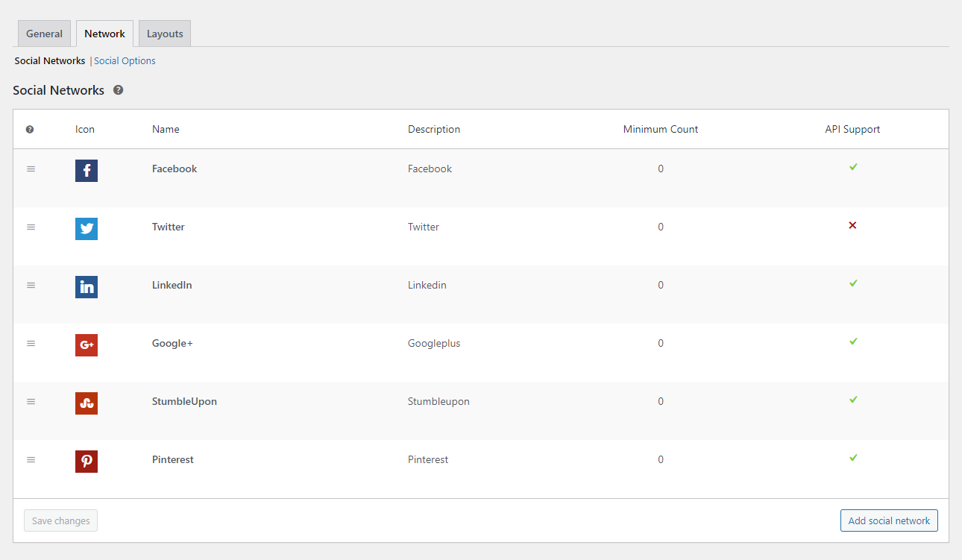Grab the StumbleUpon row reorder handle
This screenshot has height=560, width=962.
click(31, 401)
